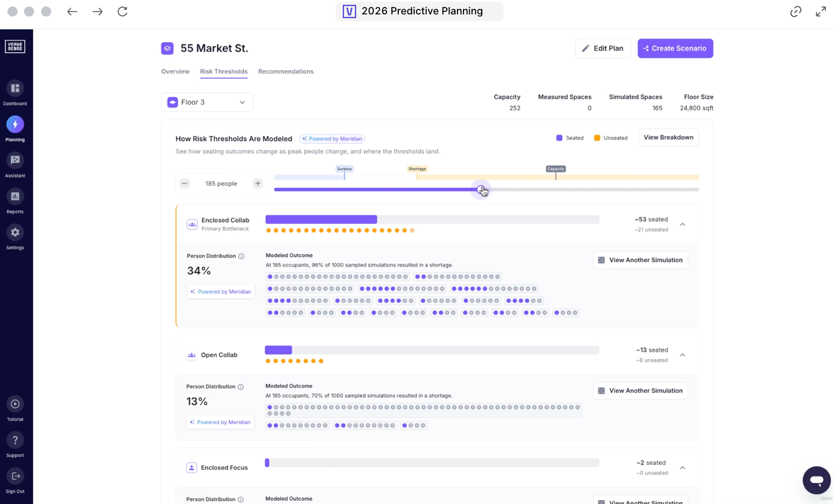
Task: Show Person Distribution info for Enclosed Collab
Action: [241, 256]
